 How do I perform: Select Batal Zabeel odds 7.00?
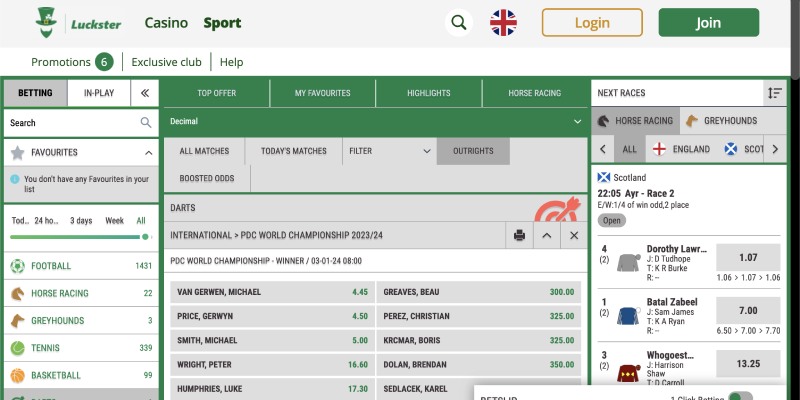(748, 311)
